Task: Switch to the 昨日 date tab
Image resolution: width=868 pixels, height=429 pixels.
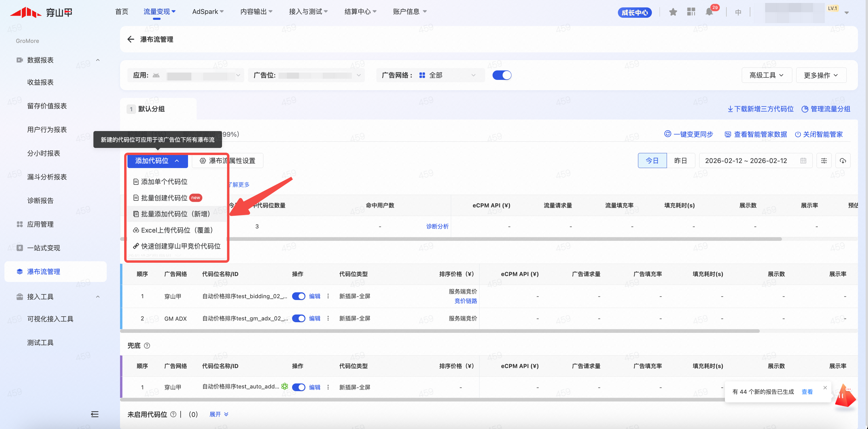Action: 680,161
